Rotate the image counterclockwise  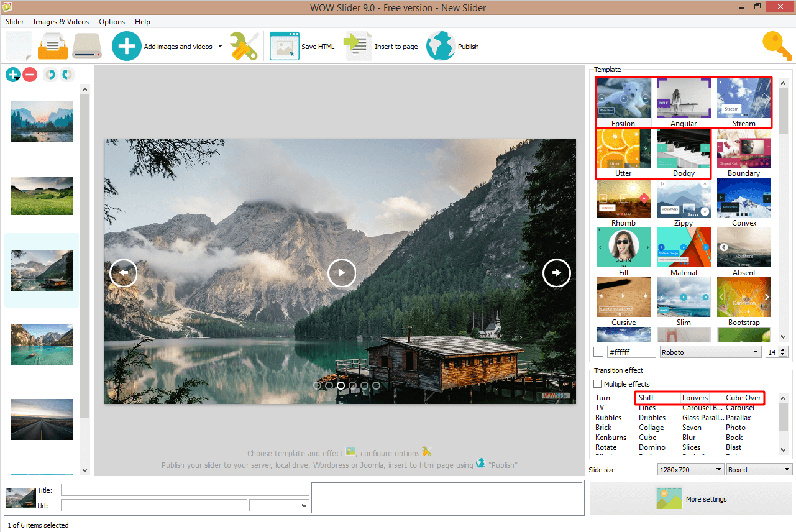coord(49,75)
